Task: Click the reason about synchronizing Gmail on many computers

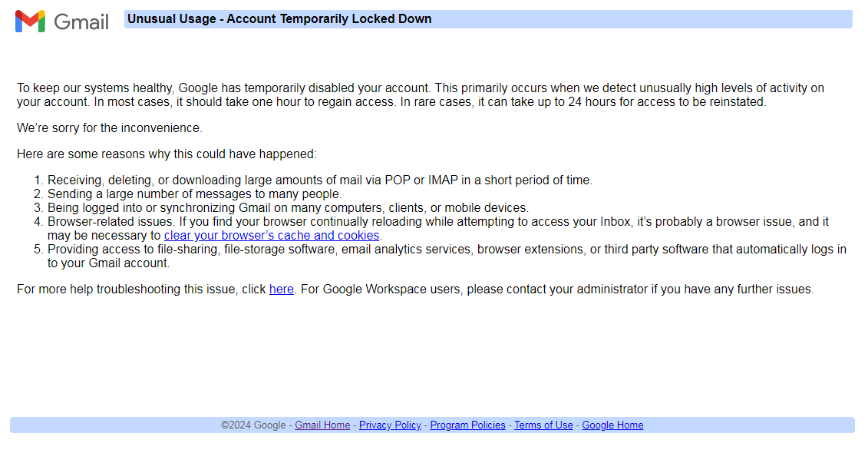Action: pos(288,208)
